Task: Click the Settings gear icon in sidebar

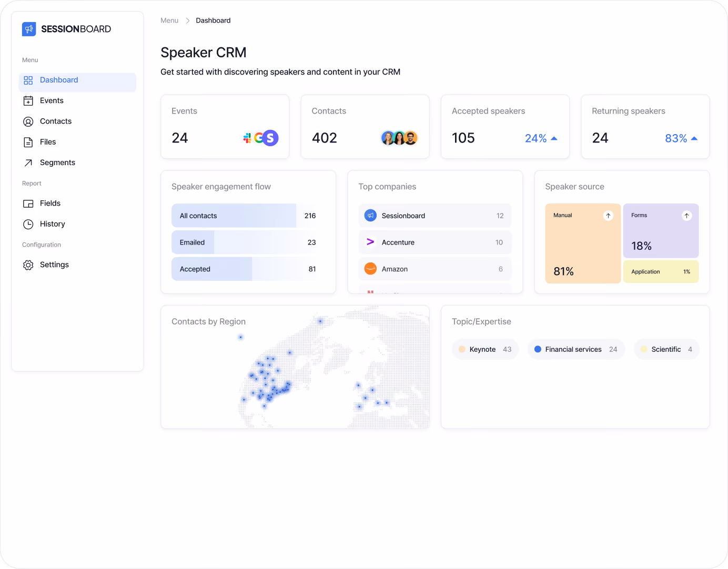Action: coord(28,265)
